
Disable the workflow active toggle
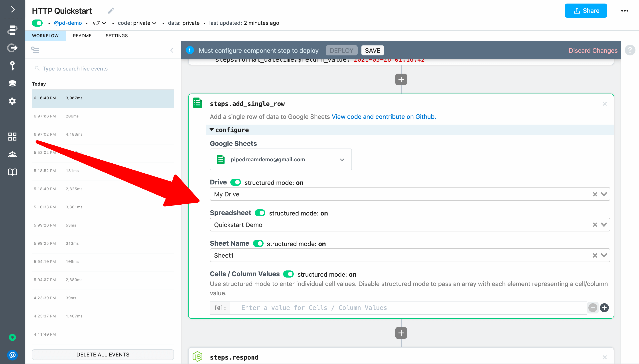[x=37, y=23]
